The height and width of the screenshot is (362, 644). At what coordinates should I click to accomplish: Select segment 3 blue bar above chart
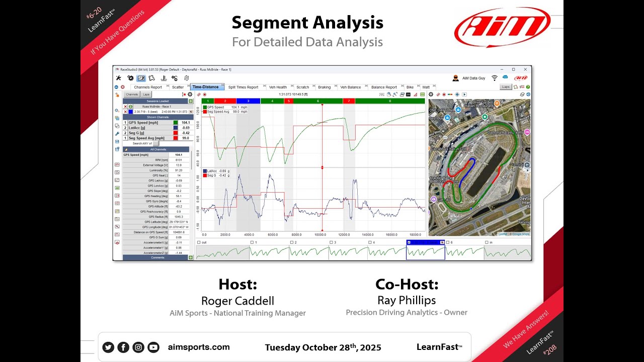click(x=248, y=101)
